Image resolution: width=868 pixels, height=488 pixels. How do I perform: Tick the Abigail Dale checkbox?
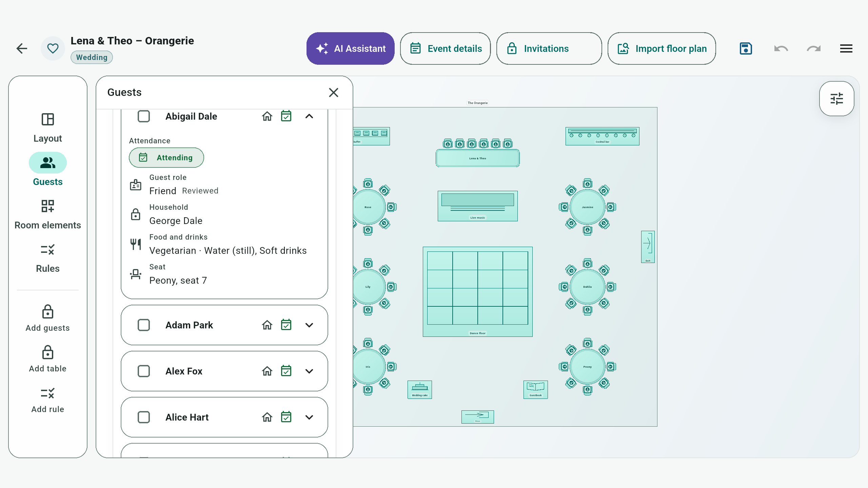pyautogui.click(x=144, y=116)
